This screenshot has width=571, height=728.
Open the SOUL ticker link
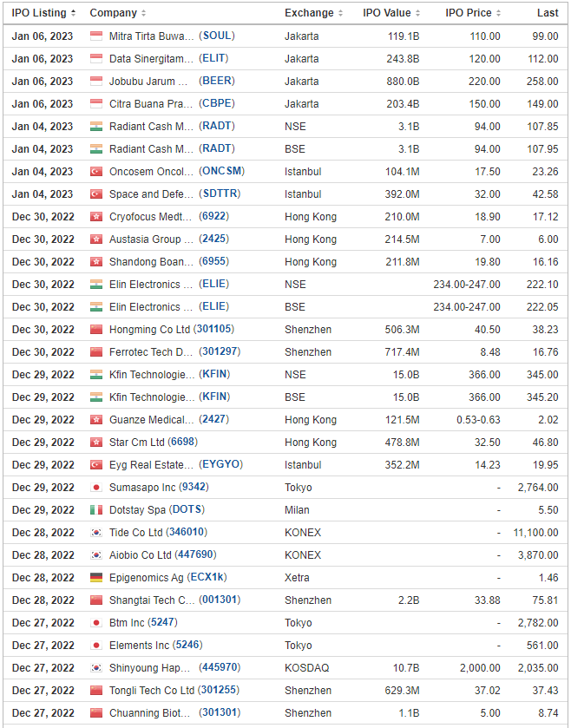pos(217,36)
